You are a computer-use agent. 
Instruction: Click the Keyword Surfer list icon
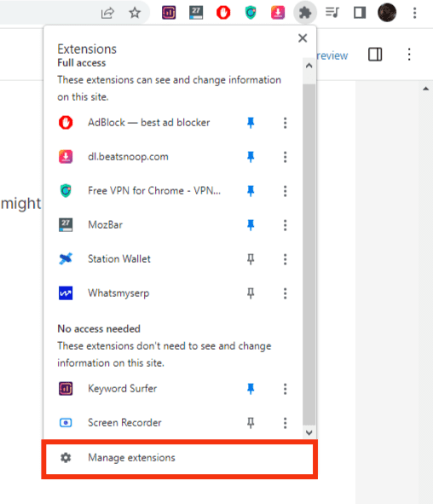(66, 388)
